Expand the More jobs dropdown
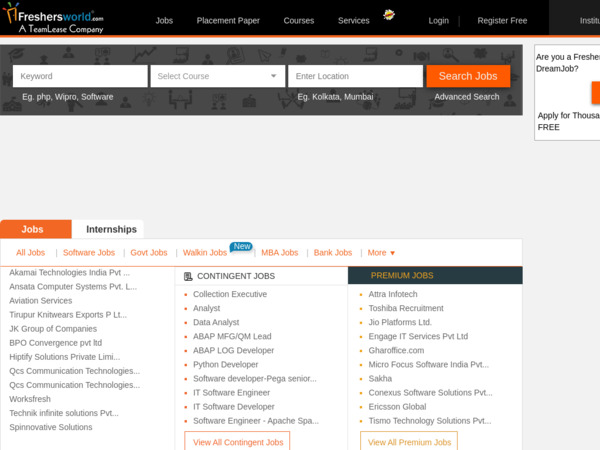This screenshot has width=600, height=450. click(x=381, y=253)
